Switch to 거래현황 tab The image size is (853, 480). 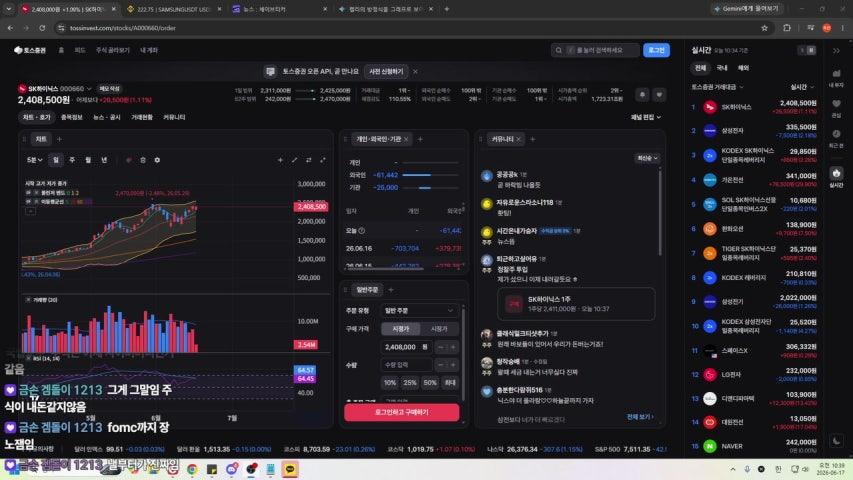point(141,117)
